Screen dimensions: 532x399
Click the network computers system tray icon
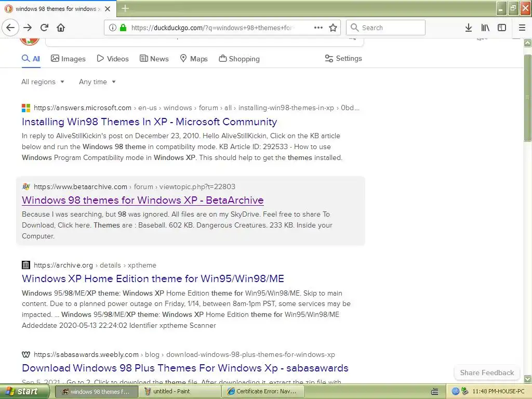[464, 391]
